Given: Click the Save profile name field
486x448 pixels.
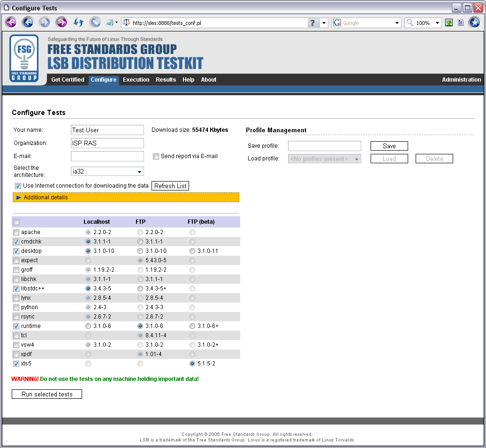Looking at the screenshot, I should (325, 146).
